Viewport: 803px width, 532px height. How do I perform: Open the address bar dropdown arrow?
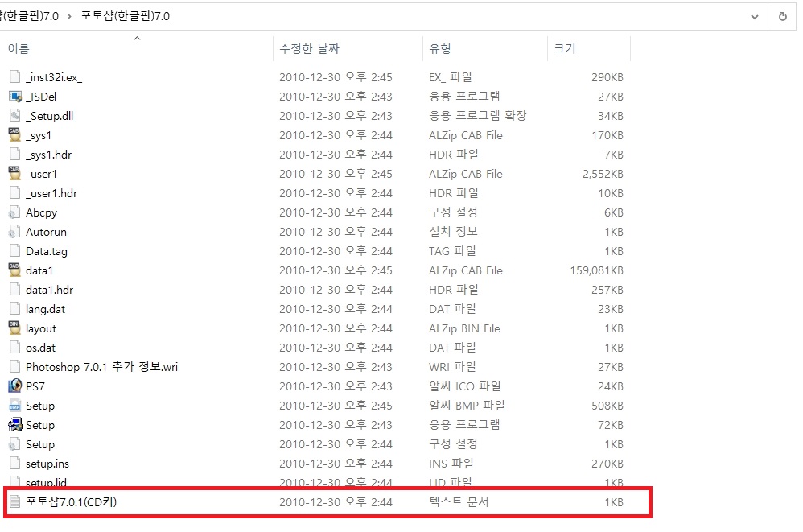coord(755,16)
